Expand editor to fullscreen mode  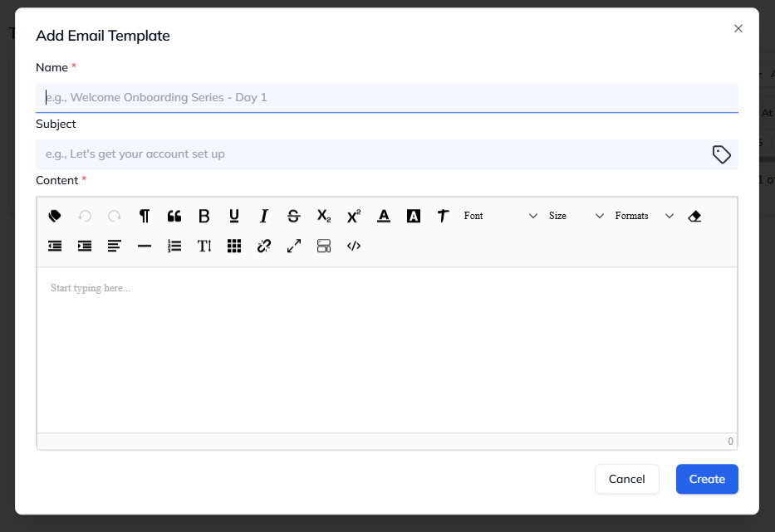pyautogui.click(x=293, y=246)
